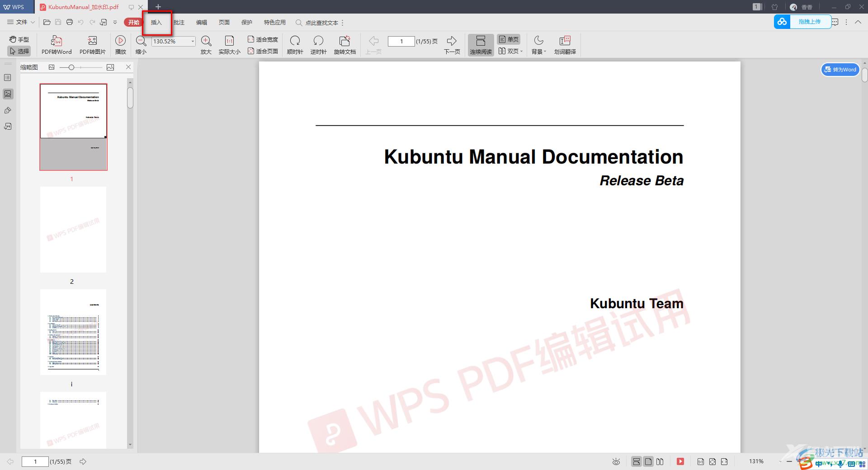This screenshot has width=868, height=470.
Task: Select the Hand (手型) tool
Action: coord(19,39)
